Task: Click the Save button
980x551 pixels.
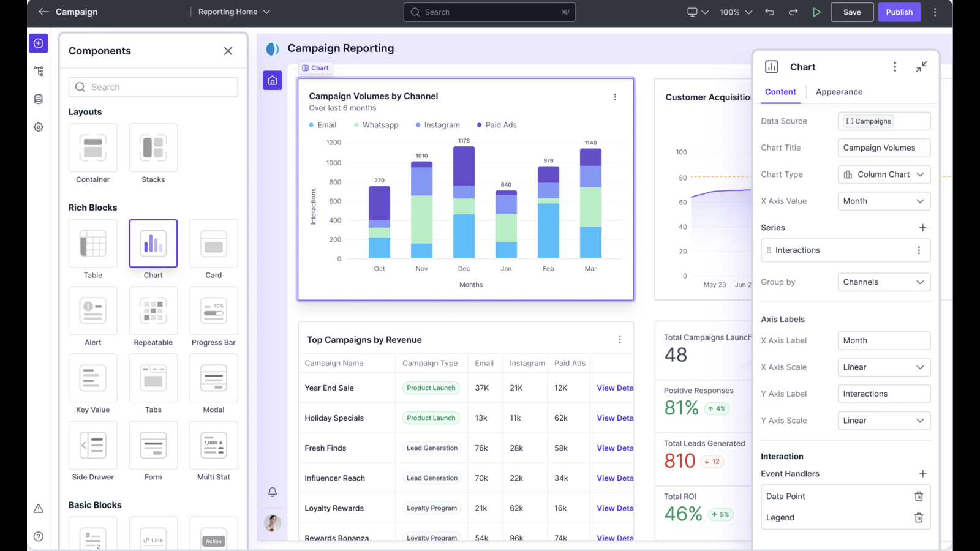Action: click(x=851, y=12)
